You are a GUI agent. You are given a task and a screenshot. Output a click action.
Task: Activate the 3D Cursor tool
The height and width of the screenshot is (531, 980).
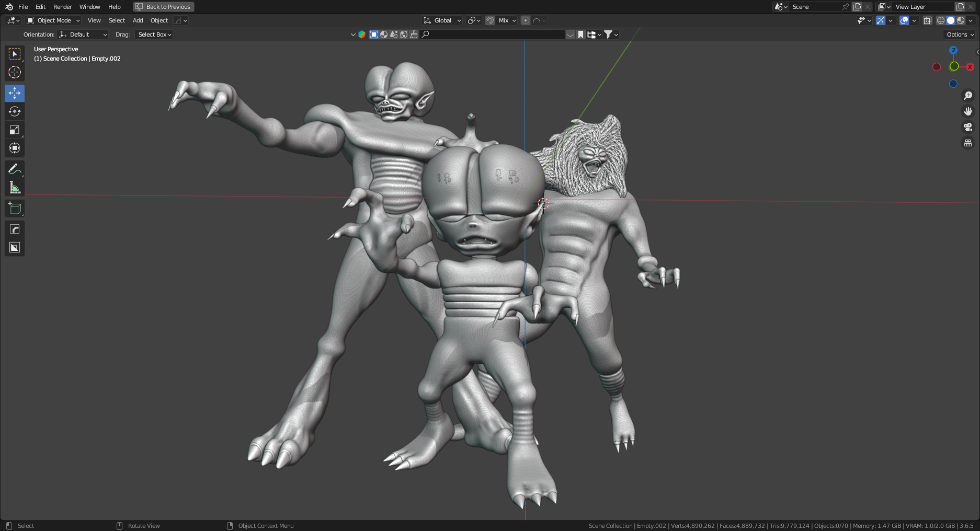click(15, 72)
